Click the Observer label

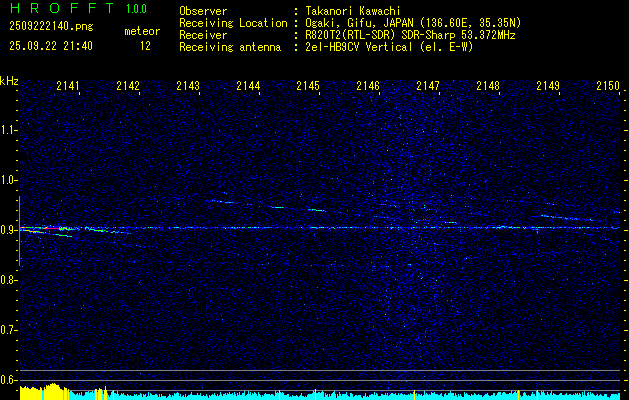[x=203, y=11]
